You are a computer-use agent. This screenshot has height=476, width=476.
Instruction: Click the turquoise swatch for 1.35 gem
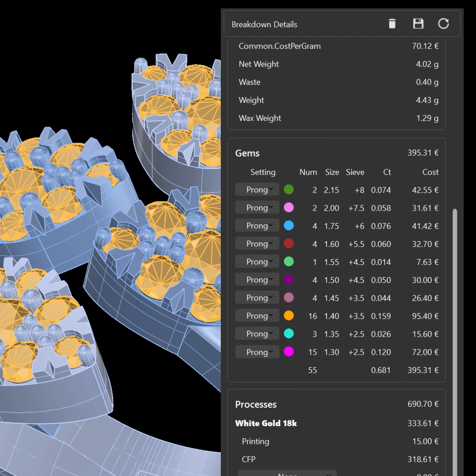pos(289,334)
